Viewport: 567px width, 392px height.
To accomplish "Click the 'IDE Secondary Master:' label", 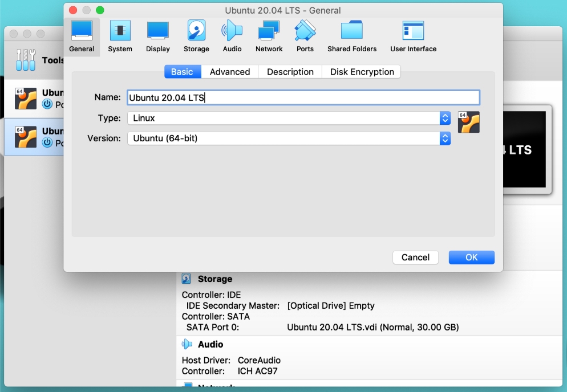I will coord(233,305).
